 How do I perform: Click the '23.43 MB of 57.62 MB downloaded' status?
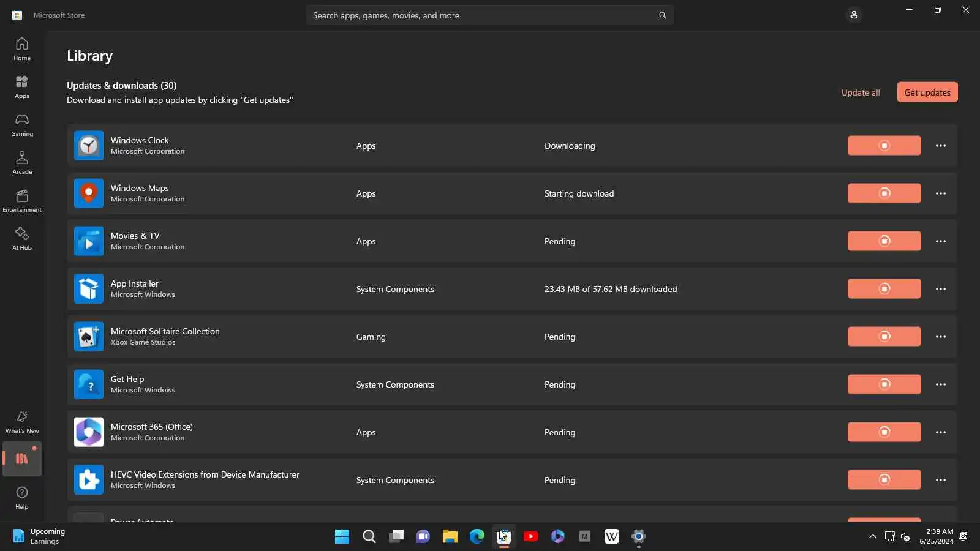click(611, 289)
